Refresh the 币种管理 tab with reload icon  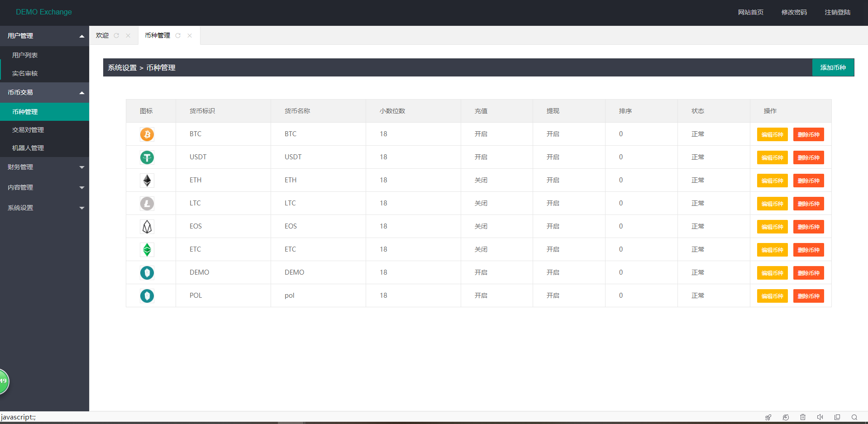(x=178, y=36)
